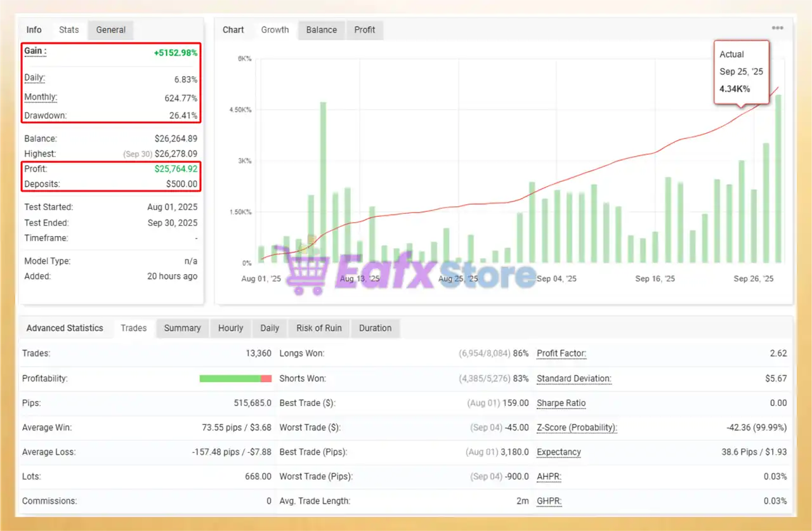
Task: Switch to the Info tab
Action: [34, 29]
